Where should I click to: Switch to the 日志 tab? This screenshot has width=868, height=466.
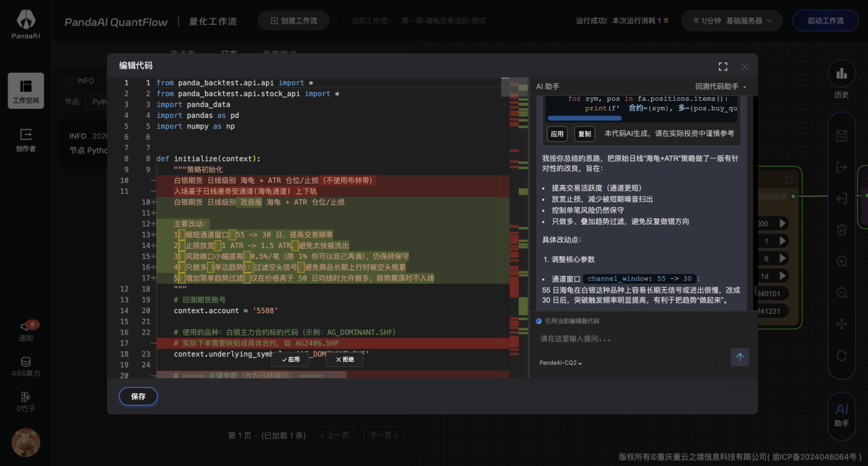[229, 53]
